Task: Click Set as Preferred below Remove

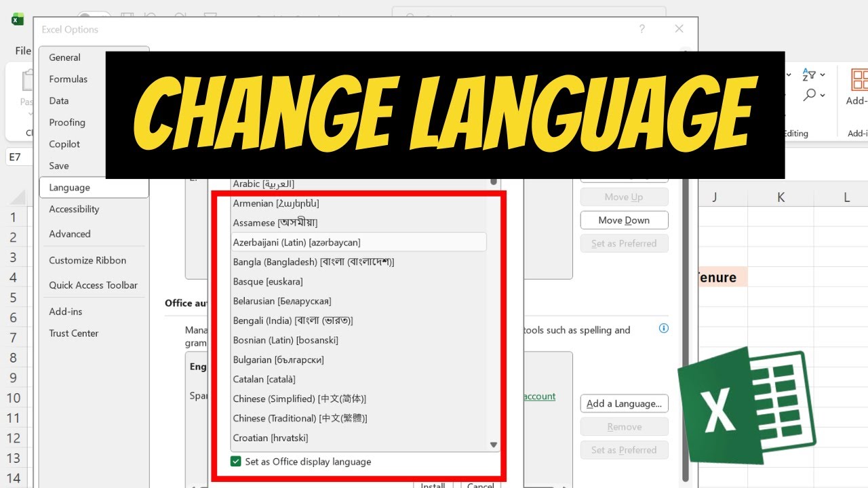Action: 624,450
